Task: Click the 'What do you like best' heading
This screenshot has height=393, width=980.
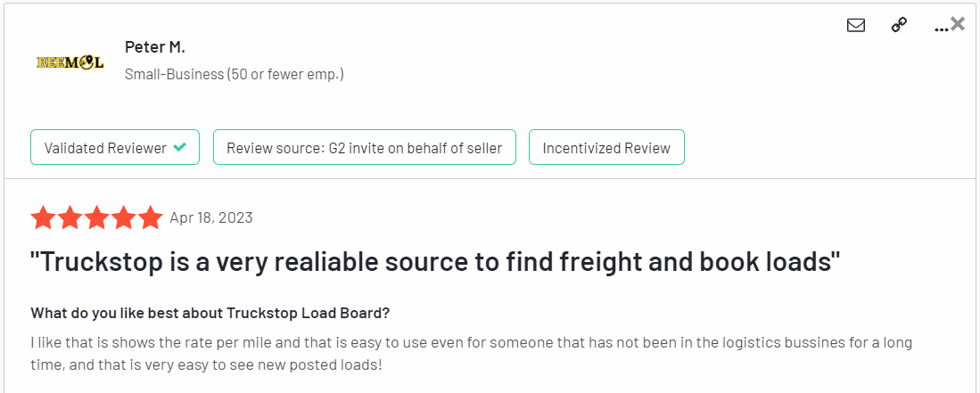Action: click(x=210, y=313)
